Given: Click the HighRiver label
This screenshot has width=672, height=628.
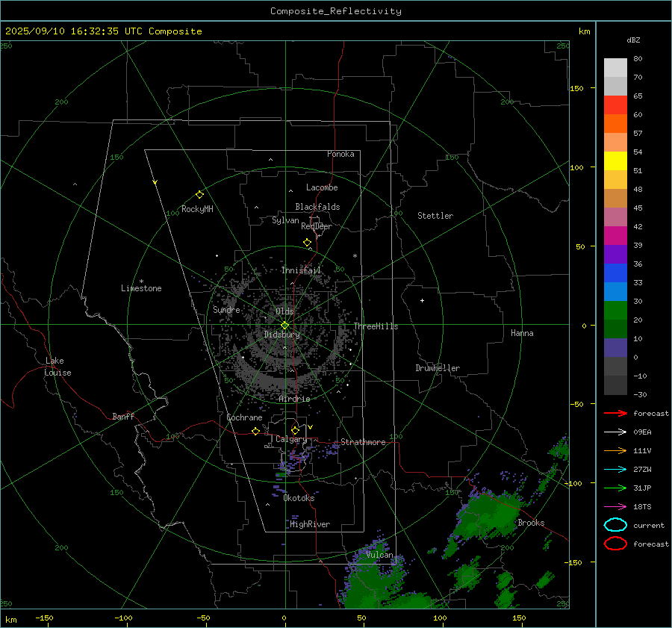Looking at the screenshot, I should tap(310, 524).
